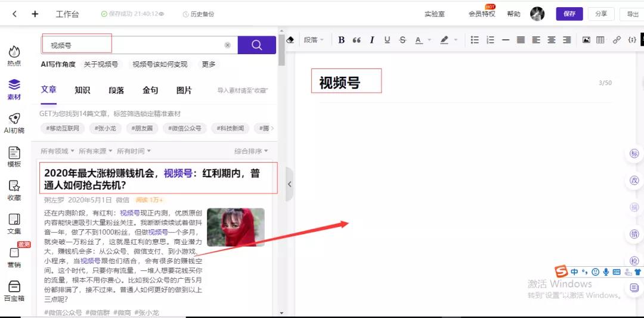Image resolution: width=644 pixels, height=318 pixels.
Task: Click the eraser clear-format icon
Action: pos(290,40)
